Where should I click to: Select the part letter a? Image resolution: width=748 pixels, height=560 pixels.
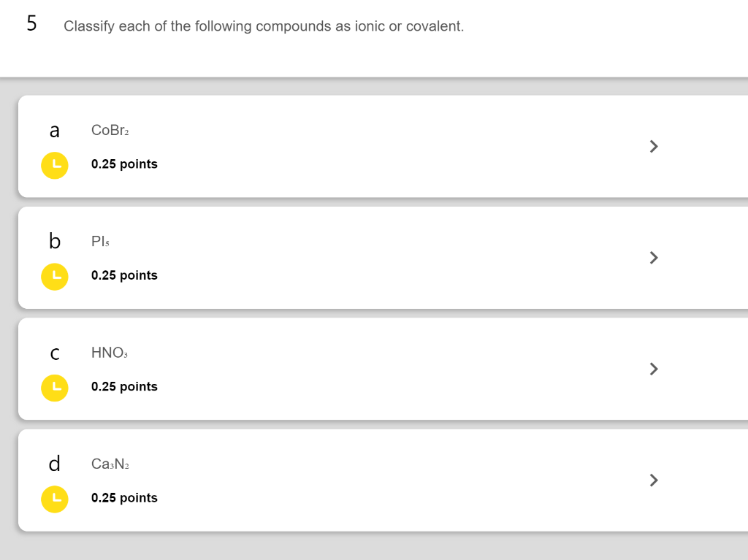[x=55, y=131]
